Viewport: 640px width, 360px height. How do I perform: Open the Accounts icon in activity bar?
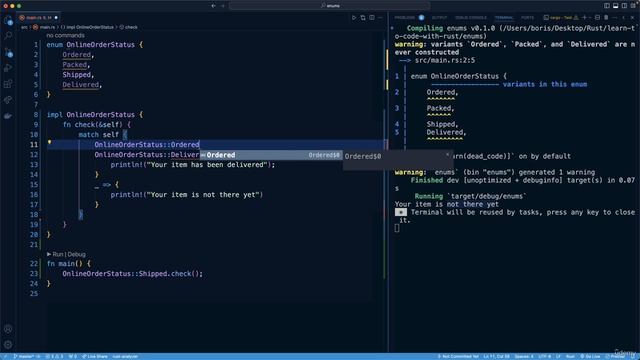[x=8, y=329]
